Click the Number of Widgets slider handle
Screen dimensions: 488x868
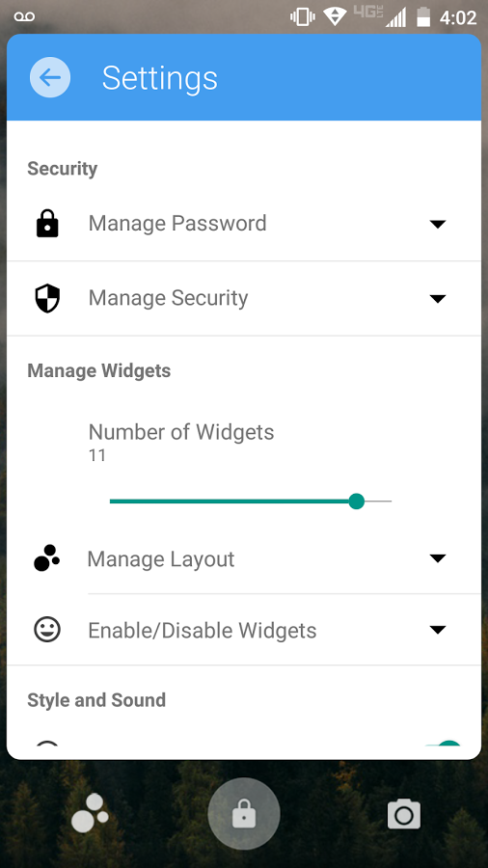point(357,502)
